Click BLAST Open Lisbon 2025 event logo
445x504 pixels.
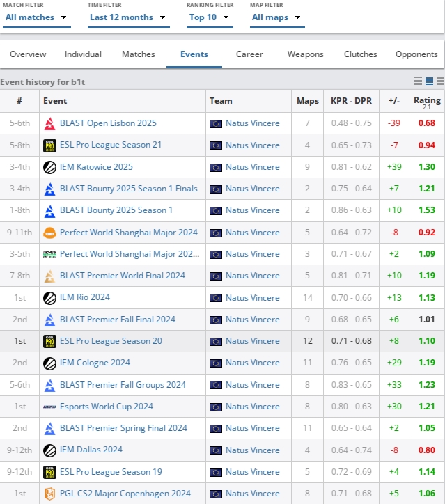coord(49,123)
